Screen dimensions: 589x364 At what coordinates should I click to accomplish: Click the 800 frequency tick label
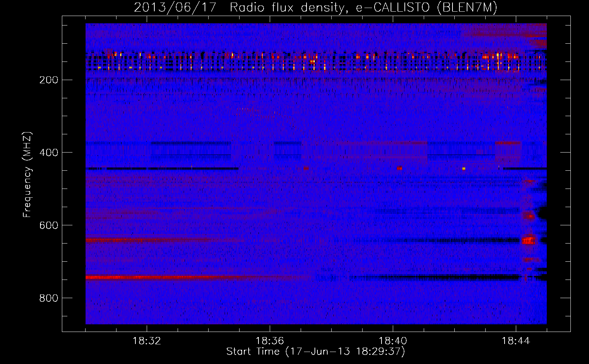pyautogui.click(x=48, y=298)
